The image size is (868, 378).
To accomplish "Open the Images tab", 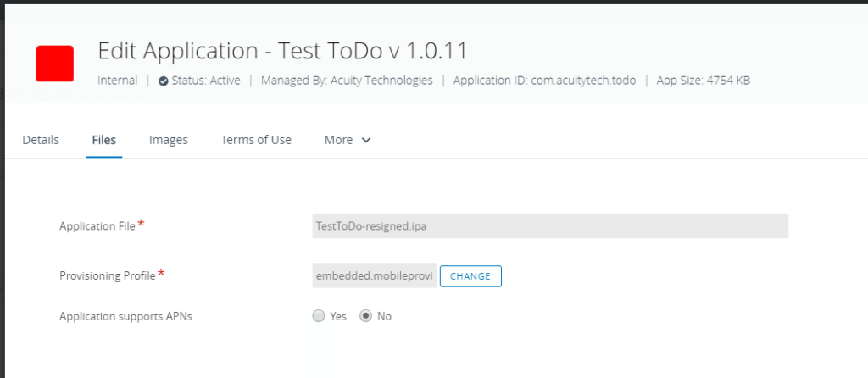I will tap(169, 140).
